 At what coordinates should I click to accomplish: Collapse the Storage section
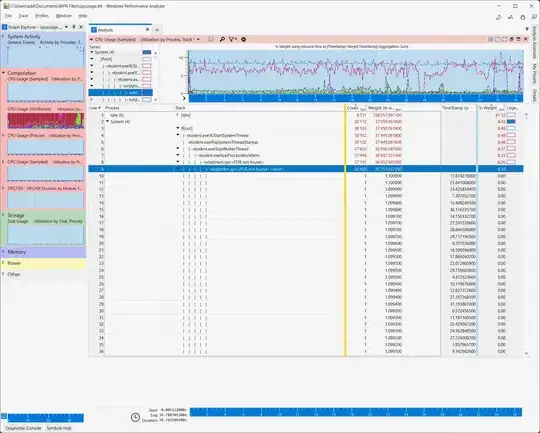click(x=3, y=215)
